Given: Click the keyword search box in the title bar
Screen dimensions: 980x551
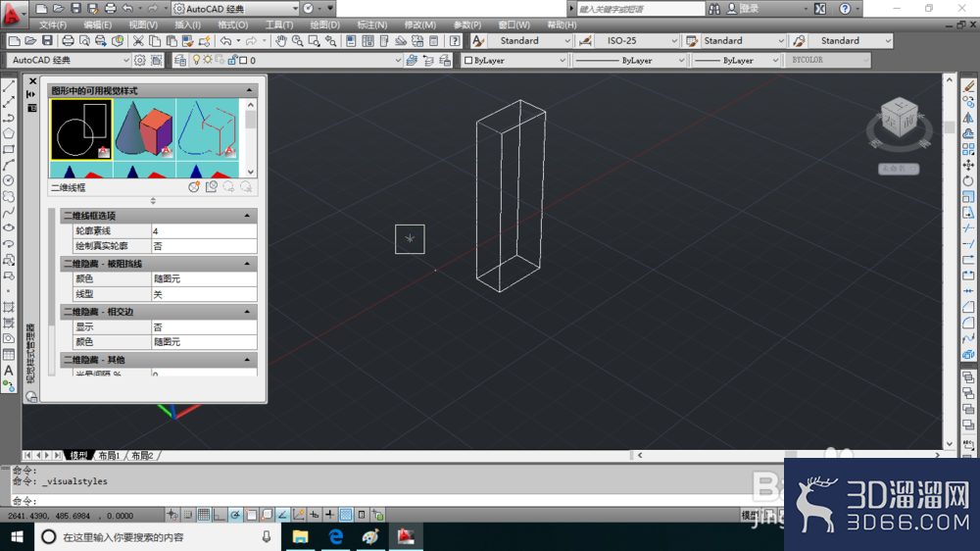Looking at the screenshot, I should [x=641, y=9].
